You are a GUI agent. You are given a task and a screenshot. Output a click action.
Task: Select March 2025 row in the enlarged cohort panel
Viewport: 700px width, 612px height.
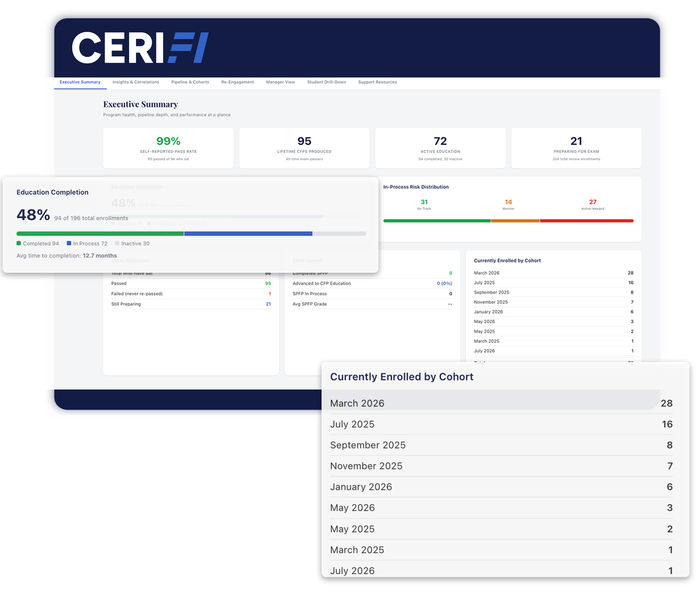[x=501, y=550]
